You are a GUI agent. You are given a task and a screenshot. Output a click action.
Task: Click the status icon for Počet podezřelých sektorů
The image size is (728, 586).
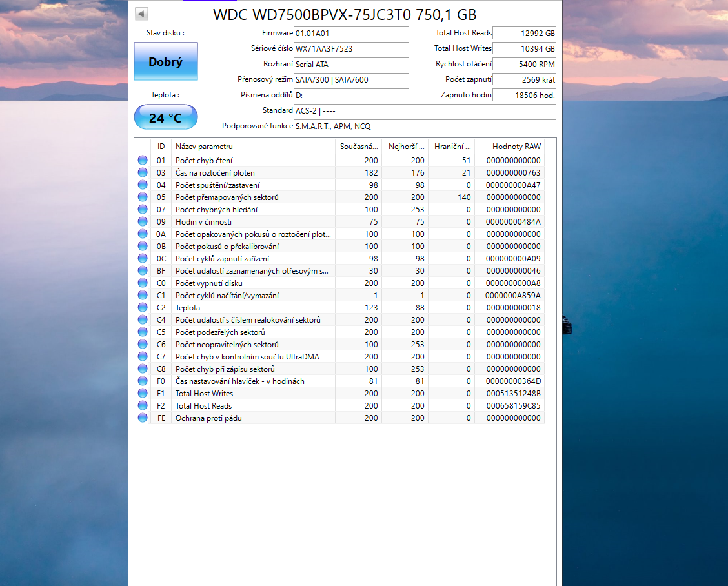click(142, 332)
